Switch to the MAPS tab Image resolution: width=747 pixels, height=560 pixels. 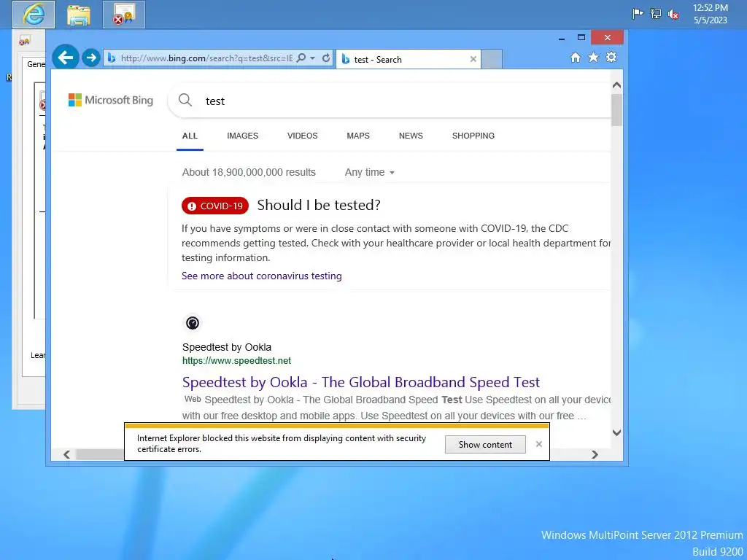358,136
